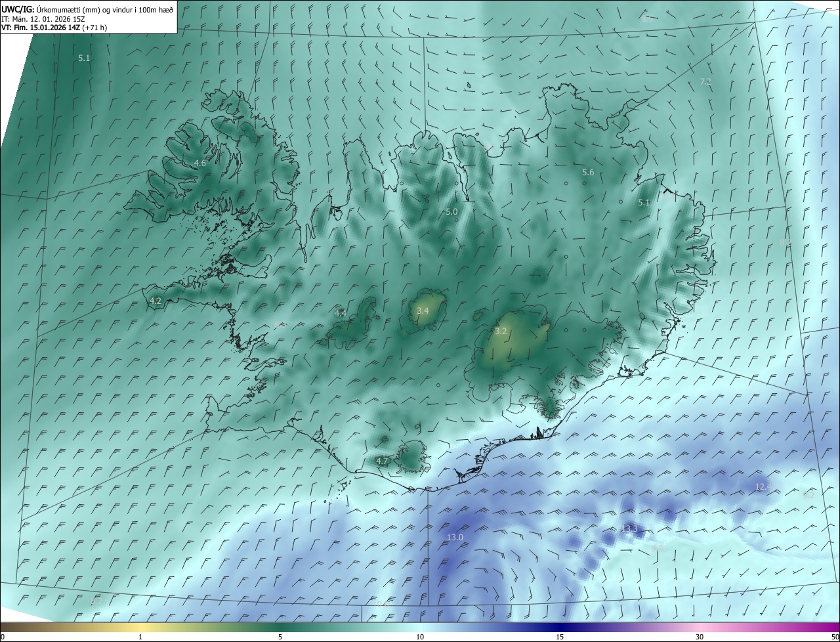Viewport: 840px width, 642px height.
Task: Click the colorbar tick label 1
Action: click(140, 637)
